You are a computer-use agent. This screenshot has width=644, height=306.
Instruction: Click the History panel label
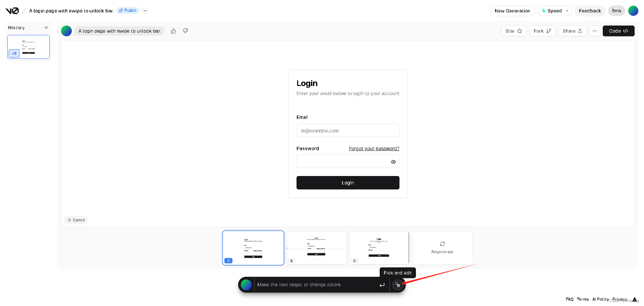pos(16,28)
